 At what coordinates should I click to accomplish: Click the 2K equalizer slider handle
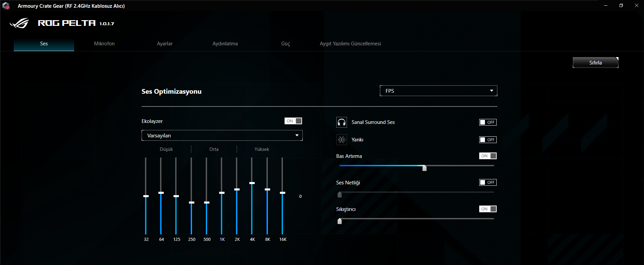[237, 189]
